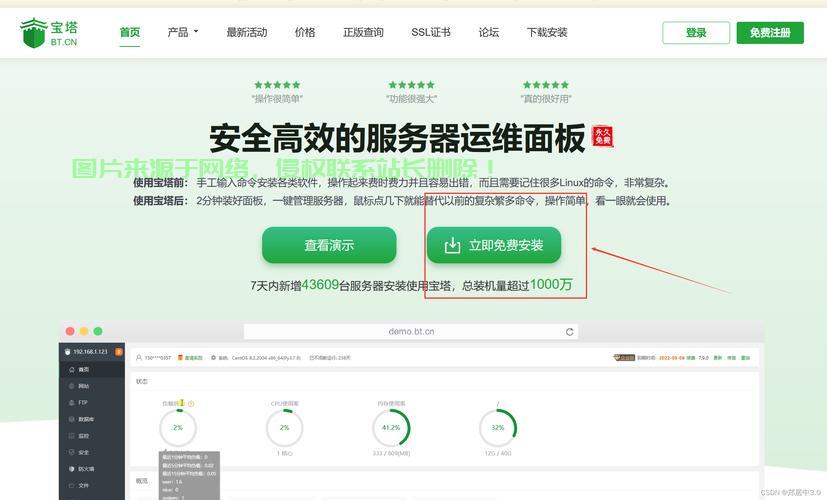
Task: Click the 宝塔 BT.CN logo
Action: 49,32
